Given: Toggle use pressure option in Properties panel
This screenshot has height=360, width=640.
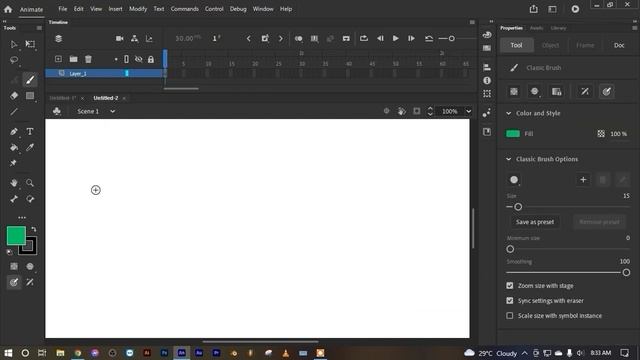Looking at the screenshot, I should coord(607,92).
